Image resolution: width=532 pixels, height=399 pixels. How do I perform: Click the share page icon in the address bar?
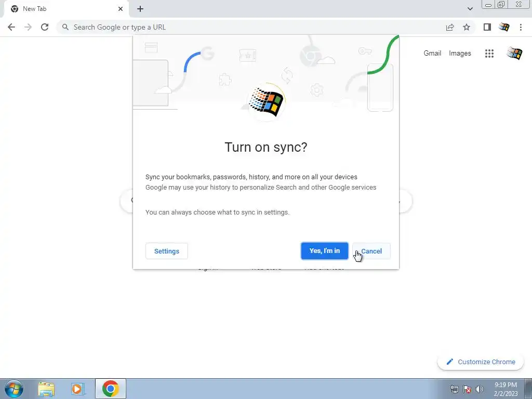pyautogui.click(x=450, y=27)
